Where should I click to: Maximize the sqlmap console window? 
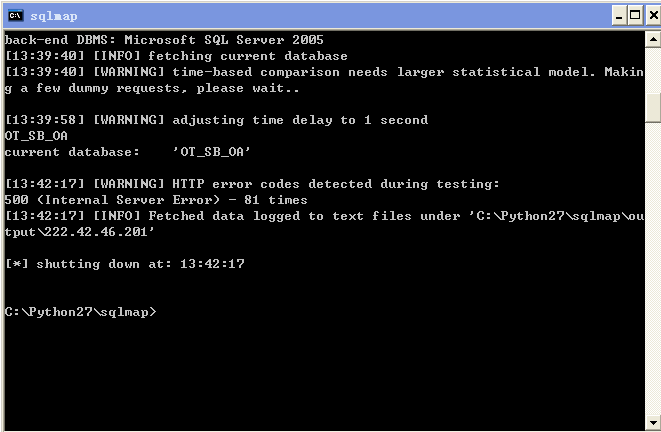pyautogui.click(x=635, y=16)
